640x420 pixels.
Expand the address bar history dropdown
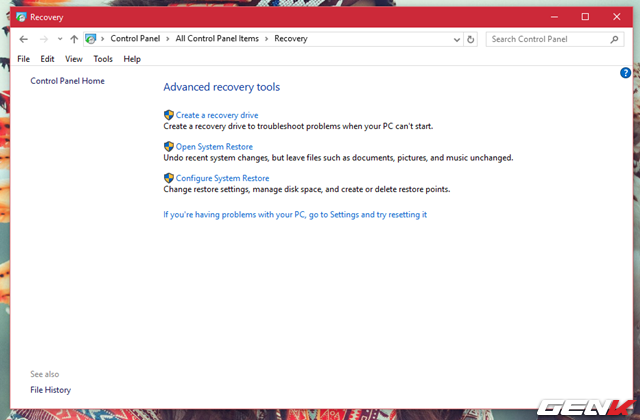[x=457, y=40]
